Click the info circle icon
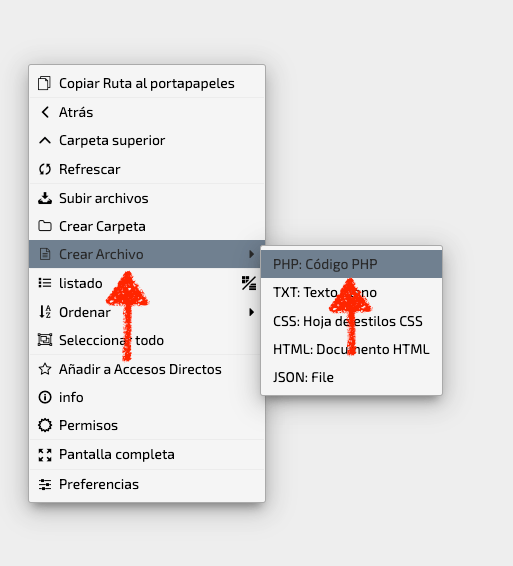 pyautogui.click(x=45, y=397)
